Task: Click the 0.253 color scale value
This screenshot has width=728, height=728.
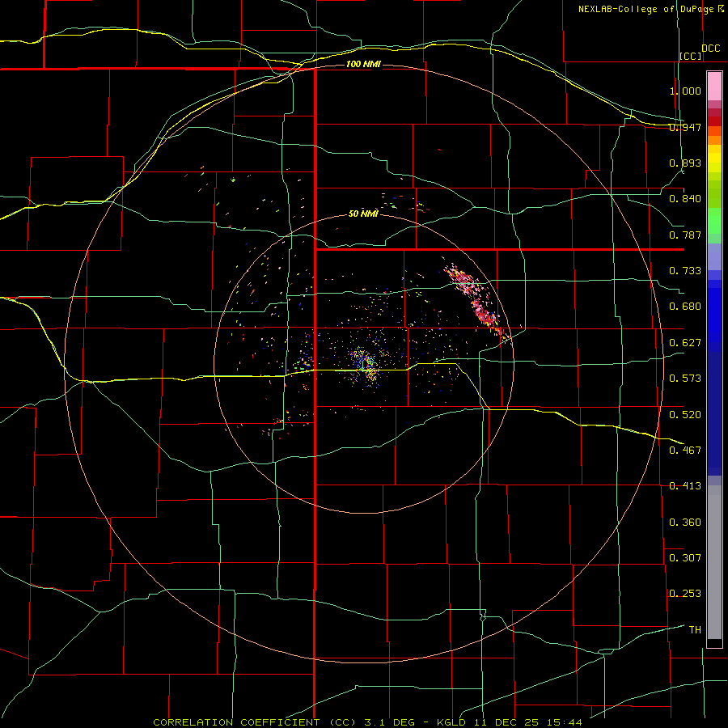Action: tap(685, 594)
